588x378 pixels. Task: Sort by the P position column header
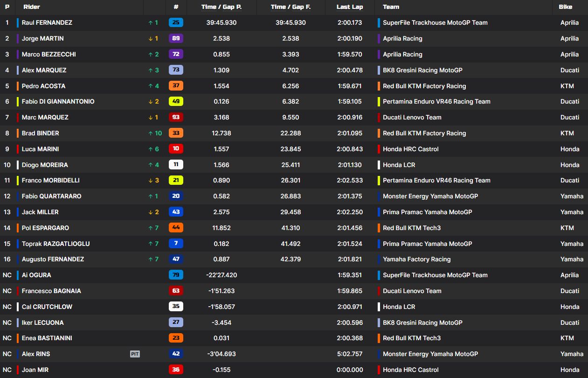[7, 7]
